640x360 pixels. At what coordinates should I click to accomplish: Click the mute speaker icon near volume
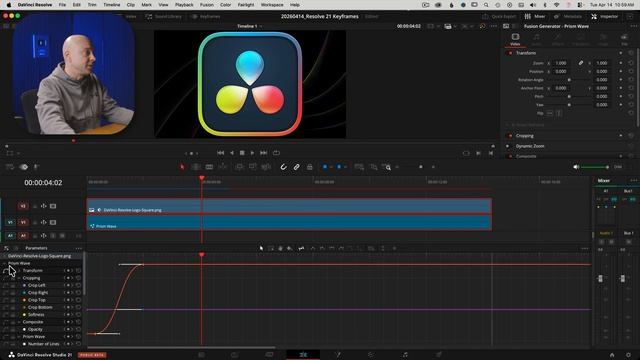click(x=576, y=167)
